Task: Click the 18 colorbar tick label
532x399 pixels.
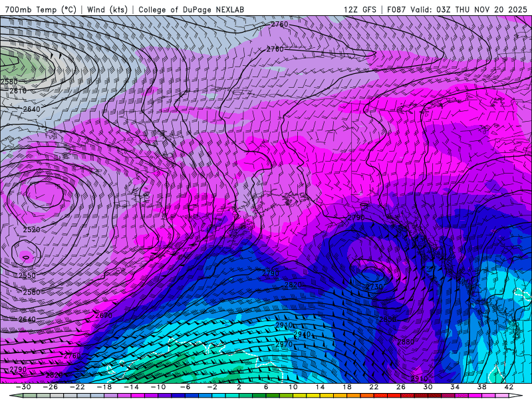Action: [346, 387]
